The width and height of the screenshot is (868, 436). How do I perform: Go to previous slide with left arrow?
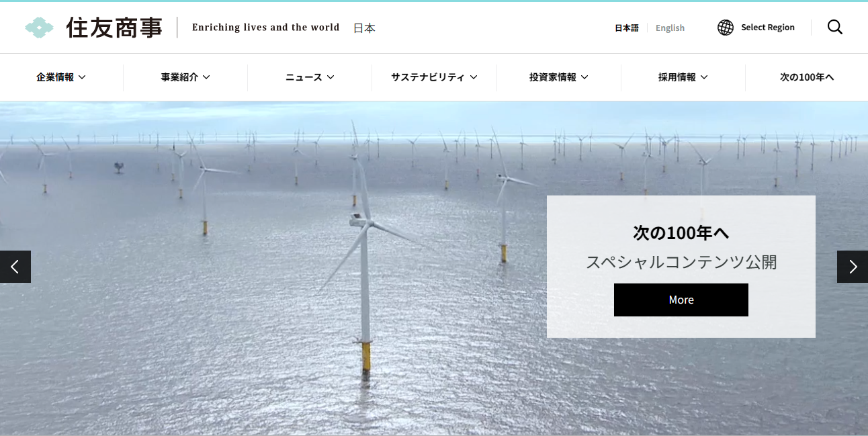coord(15,267)
